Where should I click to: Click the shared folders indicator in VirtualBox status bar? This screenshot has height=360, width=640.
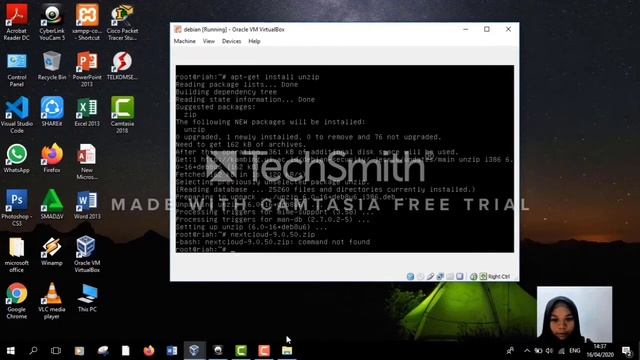(450, 276)
